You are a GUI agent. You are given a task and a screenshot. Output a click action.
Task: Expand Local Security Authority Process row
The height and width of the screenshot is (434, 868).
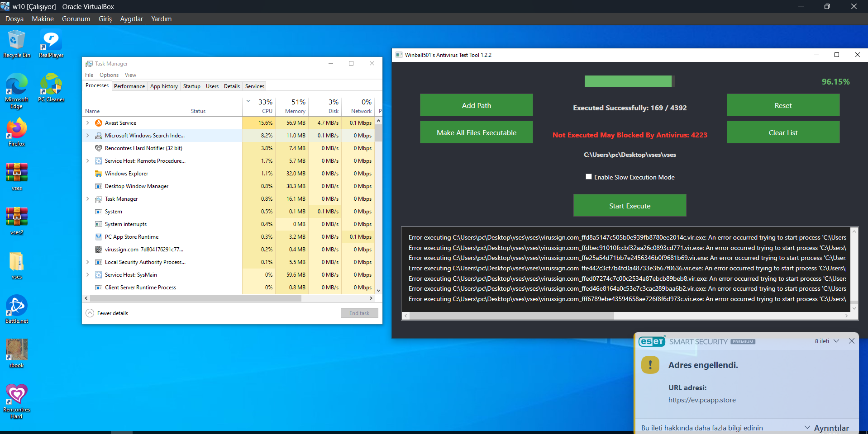pos(88,262)
